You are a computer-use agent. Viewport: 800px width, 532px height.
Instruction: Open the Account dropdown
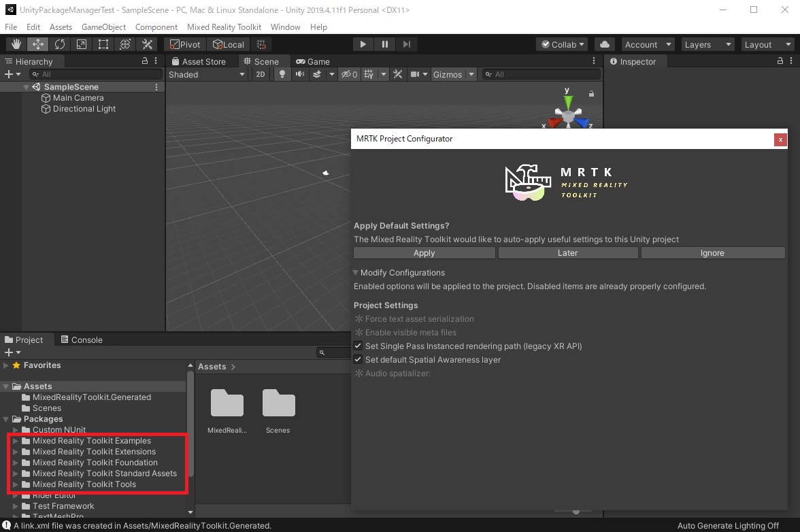click(x=648, y=44)
